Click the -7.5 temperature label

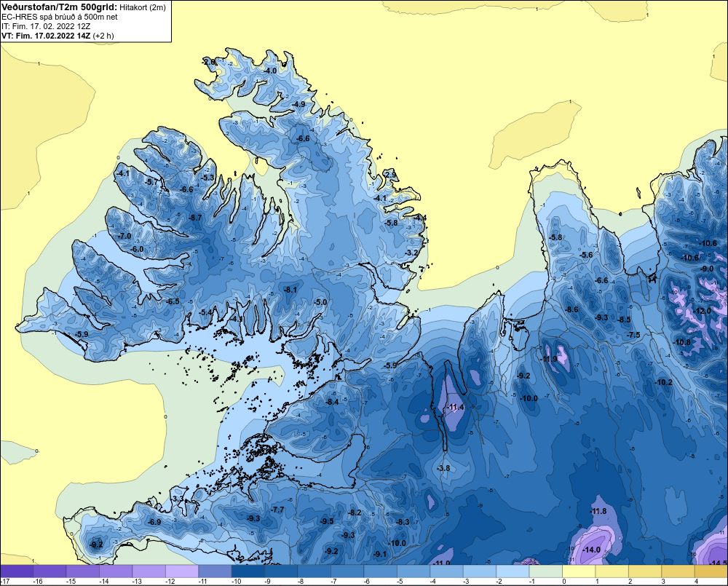coord(633,335)
